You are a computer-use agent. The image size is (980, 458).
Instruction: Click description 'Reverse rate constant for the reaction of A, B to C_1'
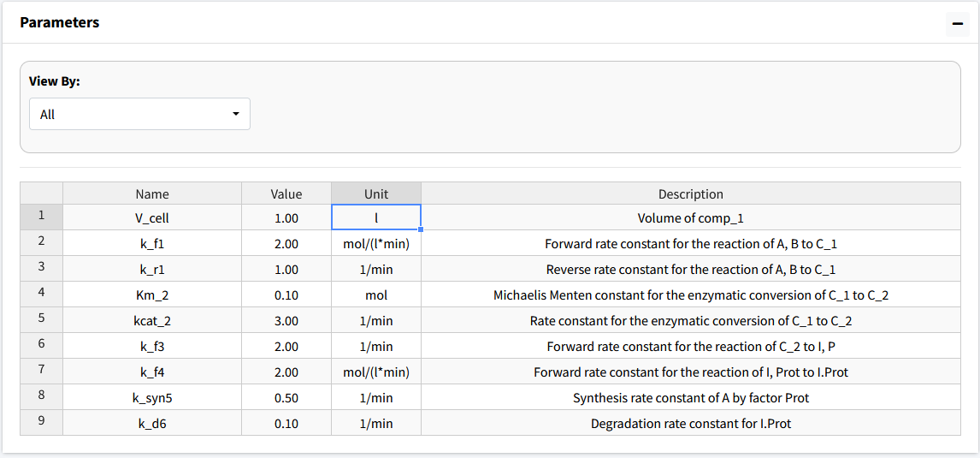click(691, 269)
